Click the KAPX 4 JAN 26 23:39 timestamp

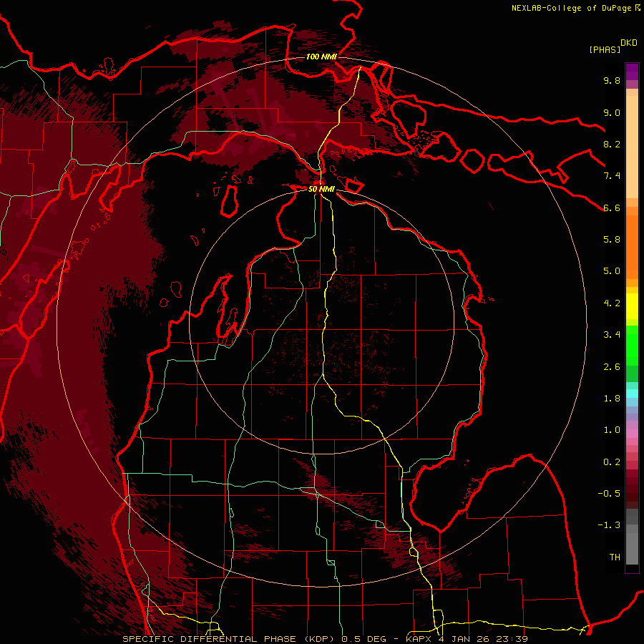[x=467, y=639]
